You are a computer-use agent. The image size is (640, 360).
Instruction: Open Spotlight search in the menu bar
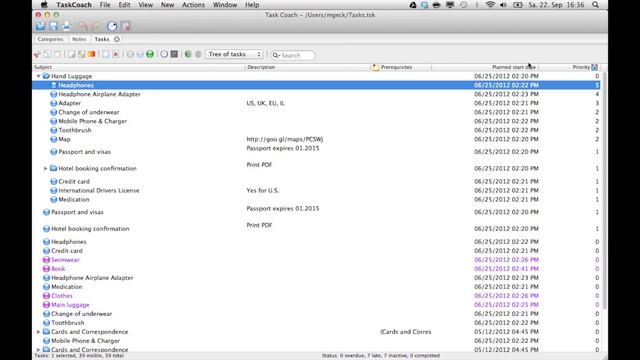[x=596, y=5]
